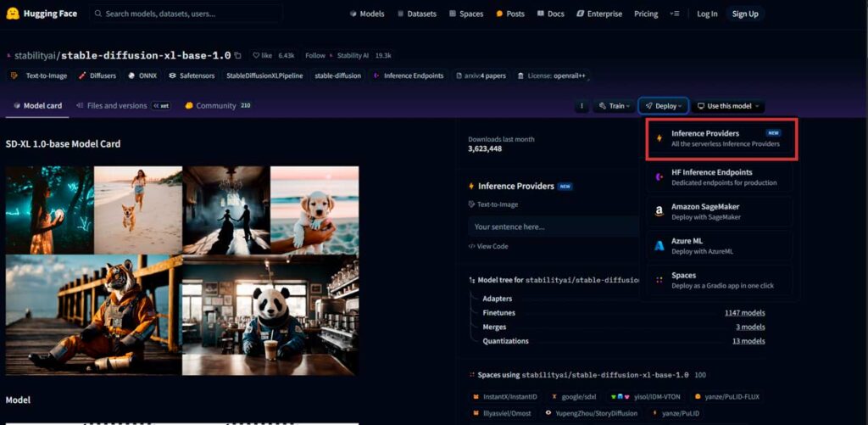Screen dimensions: 868x425
Task: Open the lllyasviel/Omost space
Action: [x=502, y=413]
